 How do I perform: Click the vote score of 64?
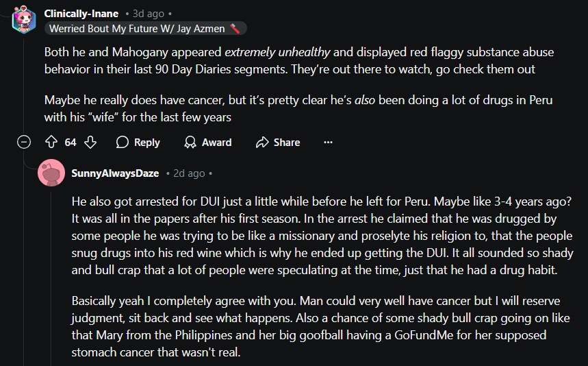click(71, 143)
